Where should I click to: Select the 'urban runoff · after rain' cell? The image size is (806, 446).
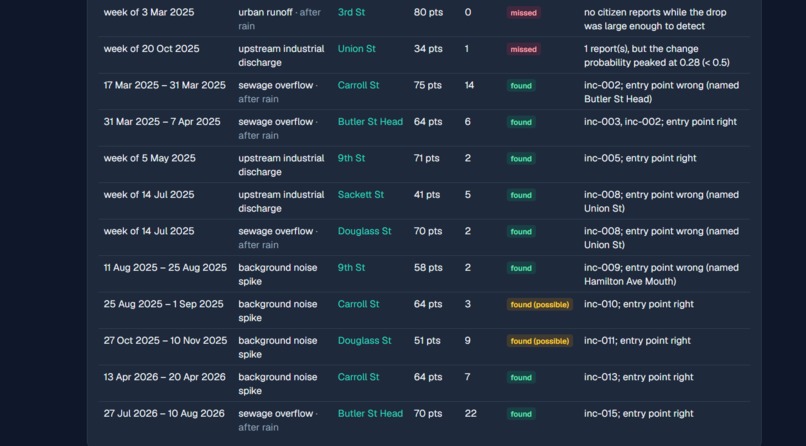280,19
